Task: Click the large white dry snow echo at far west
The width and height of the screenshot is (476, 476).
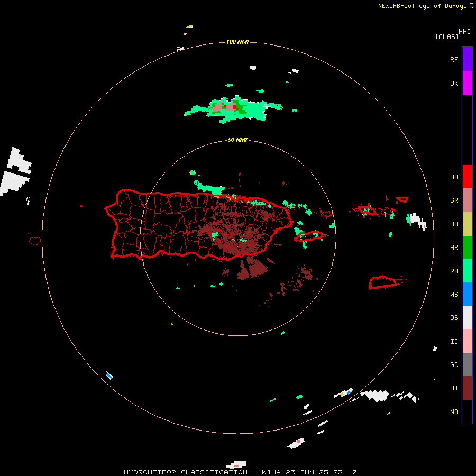Action: [16, 171]
